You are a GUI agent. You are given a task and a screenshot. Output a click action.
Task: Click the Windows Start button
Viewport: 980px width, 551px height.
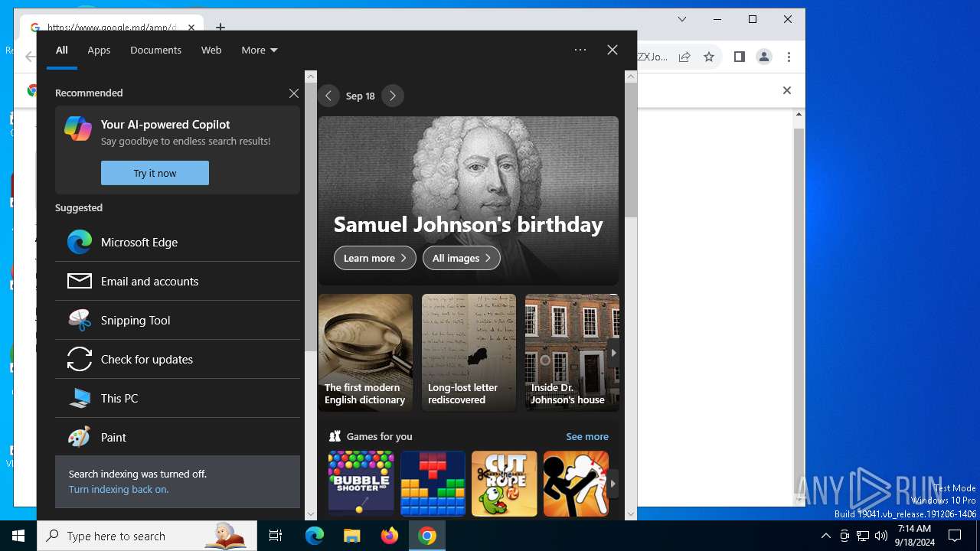click(x=18, y=536)
